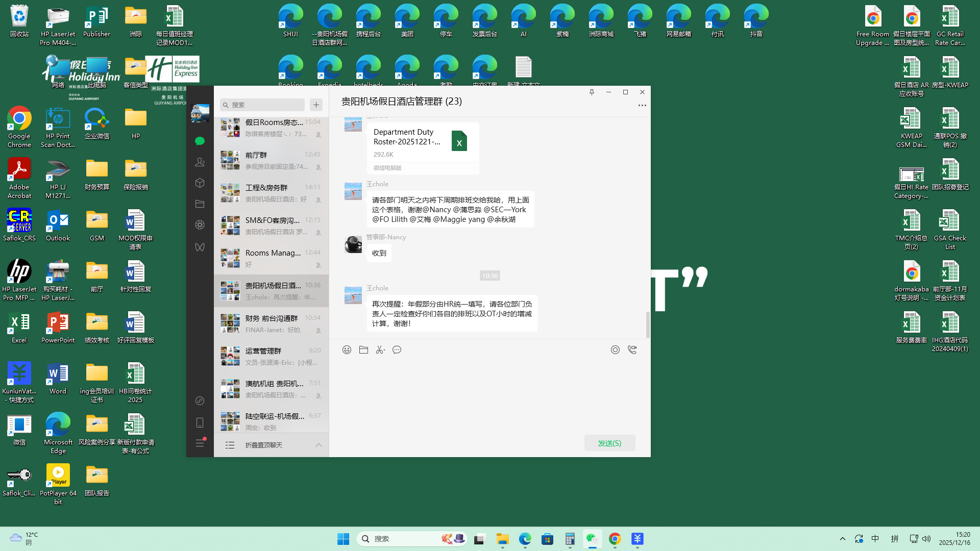Screen dimensions: 980x551
Task: Open the emoji picker in chat toolbar
Action: click(x=347, y=350)
